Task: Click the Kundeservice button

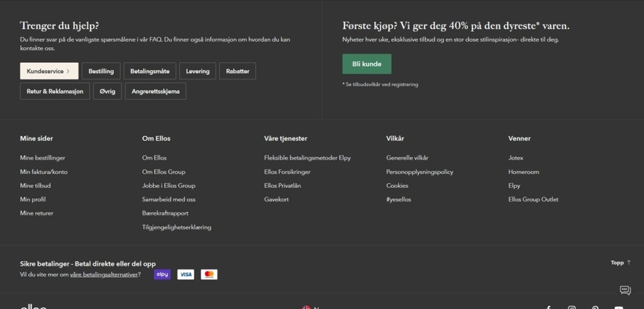Action: pyautogui.click(x=49, y=71)
